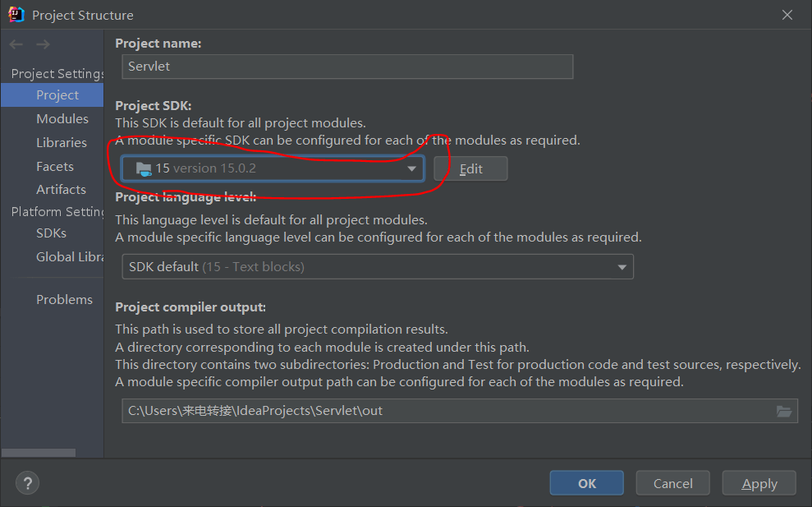Select the Problems section

coord(64,299)
